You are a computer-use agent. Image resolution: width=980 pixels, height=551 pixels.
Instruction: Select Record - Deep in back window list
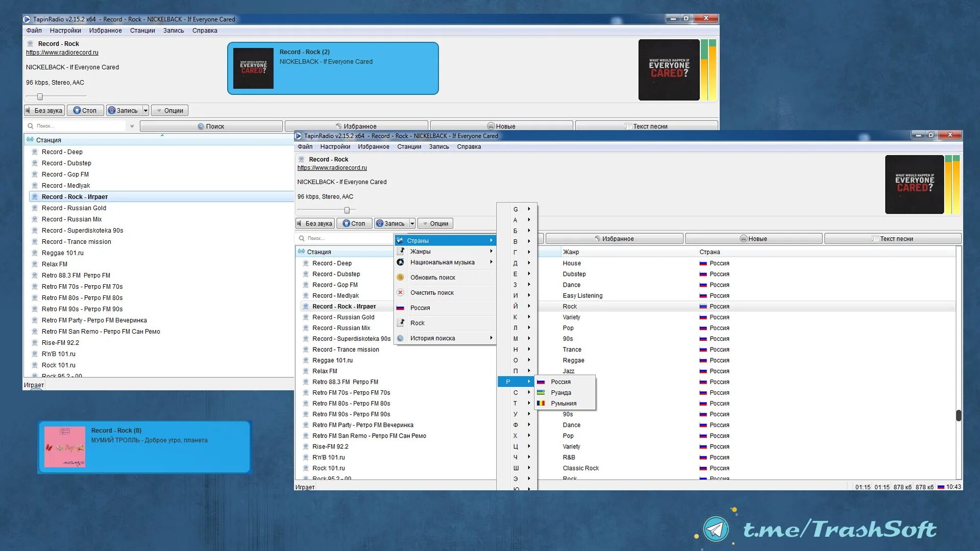(62, 152)
